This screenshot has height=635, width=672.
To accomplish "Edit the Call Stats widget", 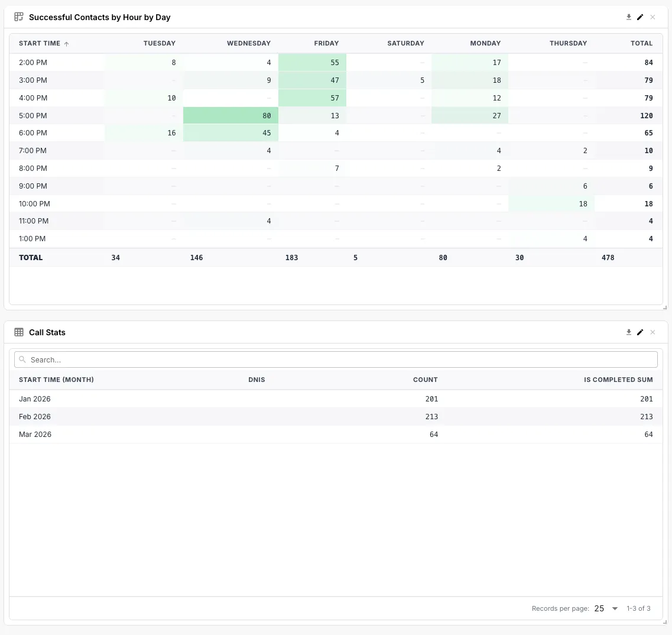I will [x=640, y=332].
